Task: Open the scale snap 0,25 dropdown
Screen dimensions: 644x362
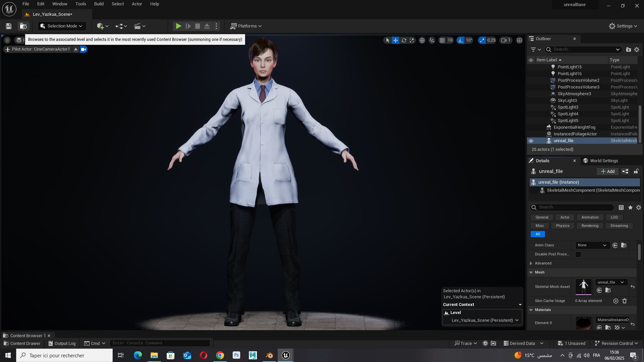Action: (491, 40)
